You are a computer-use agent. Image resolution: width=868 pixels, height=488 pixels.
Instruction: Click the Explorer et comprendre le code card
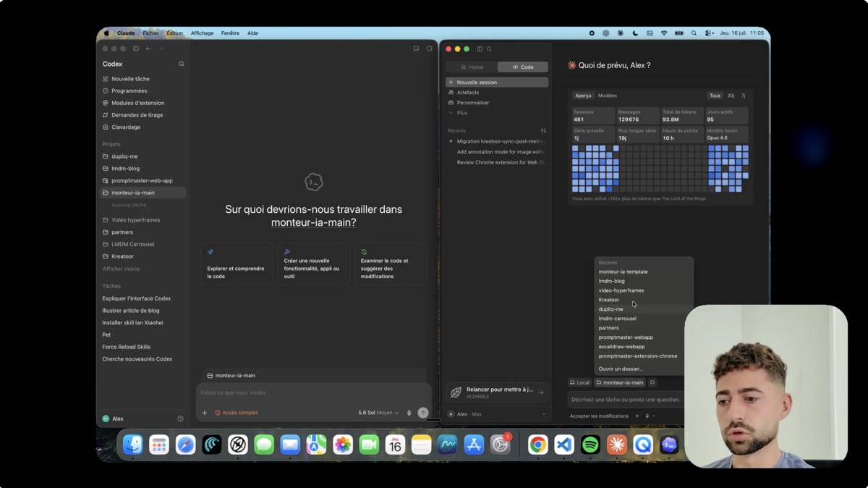pyautogui.click(x=237, y=264)
